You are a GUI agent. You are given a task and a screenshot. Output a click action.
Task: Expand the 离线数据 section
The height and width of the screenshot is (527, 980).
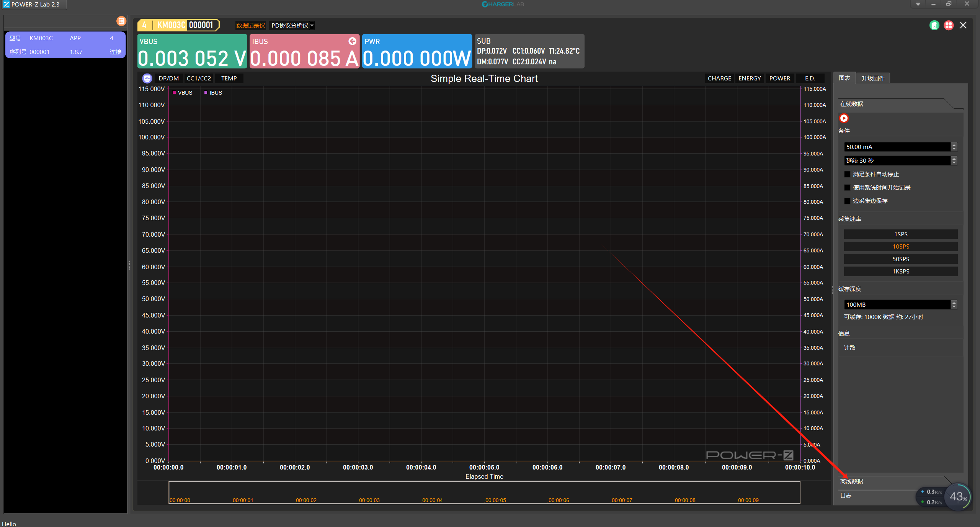(x=852, y=481)
